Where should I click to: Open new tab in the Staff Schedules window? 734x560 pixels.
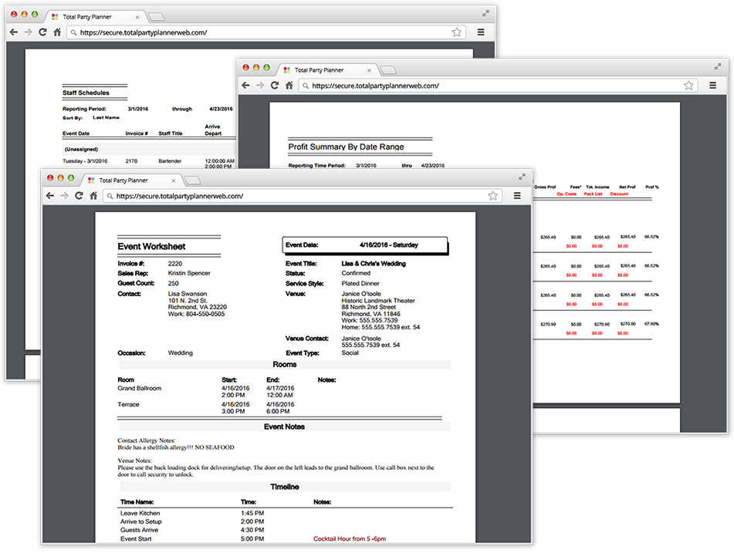click(157, 17)
